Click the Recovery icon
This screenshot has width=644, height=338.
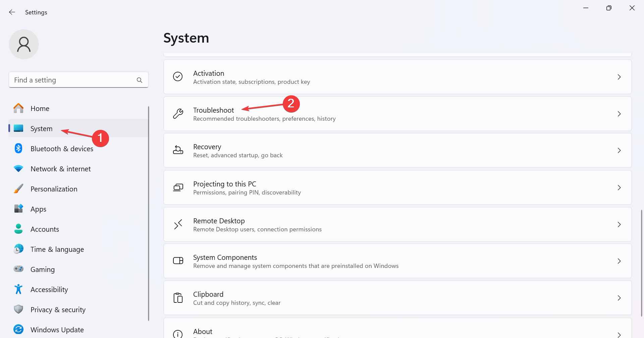178,150
